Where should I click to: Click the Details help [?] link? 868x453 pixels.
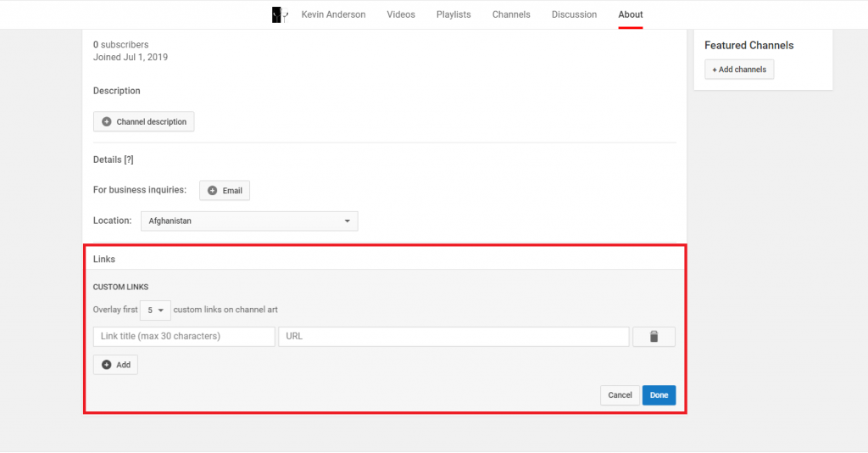(x=129, y=159)
